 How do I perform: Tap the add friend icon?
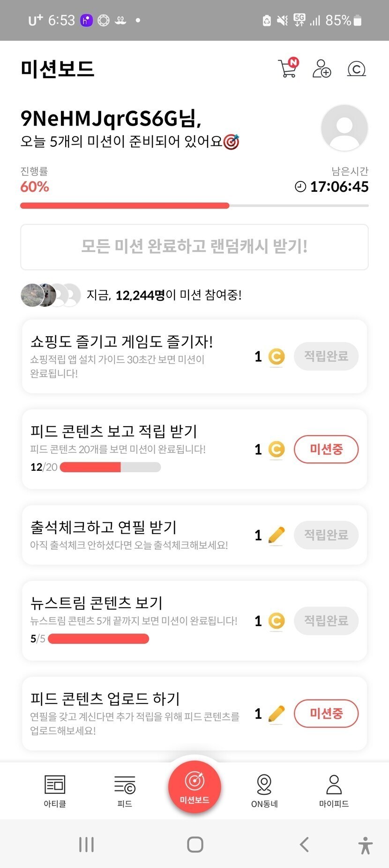322,68
